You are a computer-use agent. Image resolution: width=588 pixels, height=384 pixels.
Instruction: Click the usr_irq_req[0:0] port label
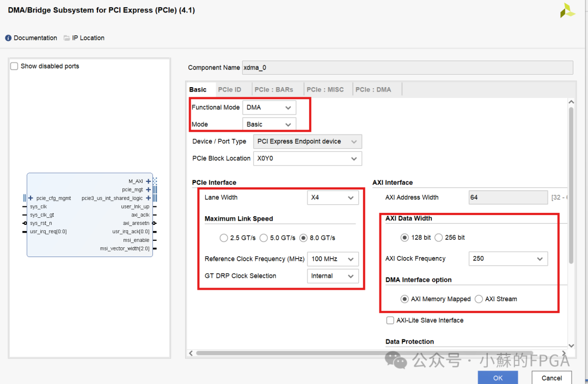pos(48,231)
